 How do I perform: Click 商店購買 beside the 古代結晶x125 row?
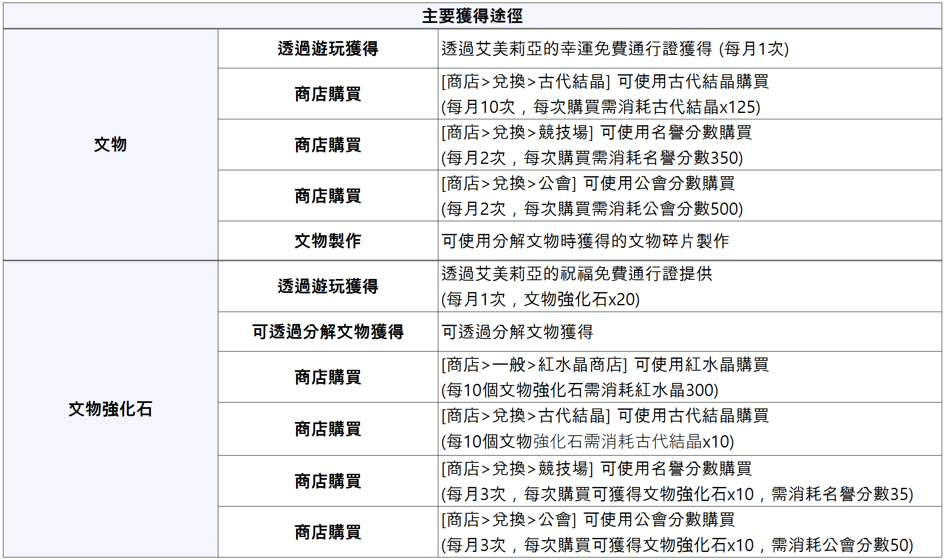point(327,94)
